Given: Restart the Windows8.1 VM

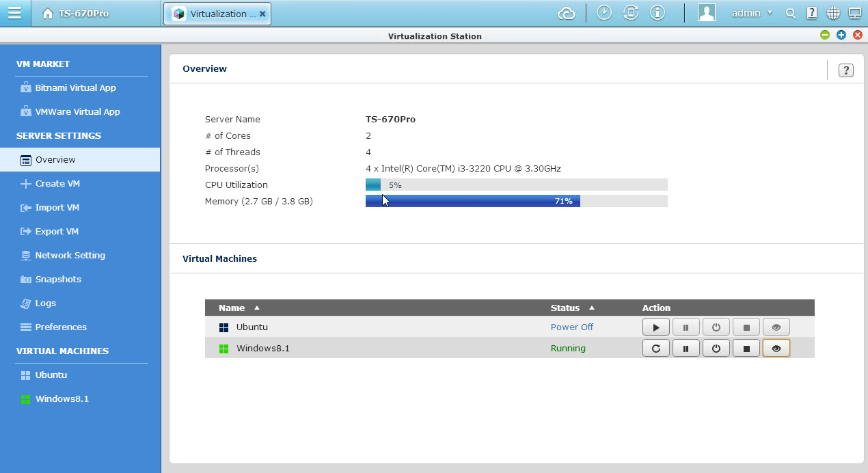Looking at the screenshot, I should 656,349.
